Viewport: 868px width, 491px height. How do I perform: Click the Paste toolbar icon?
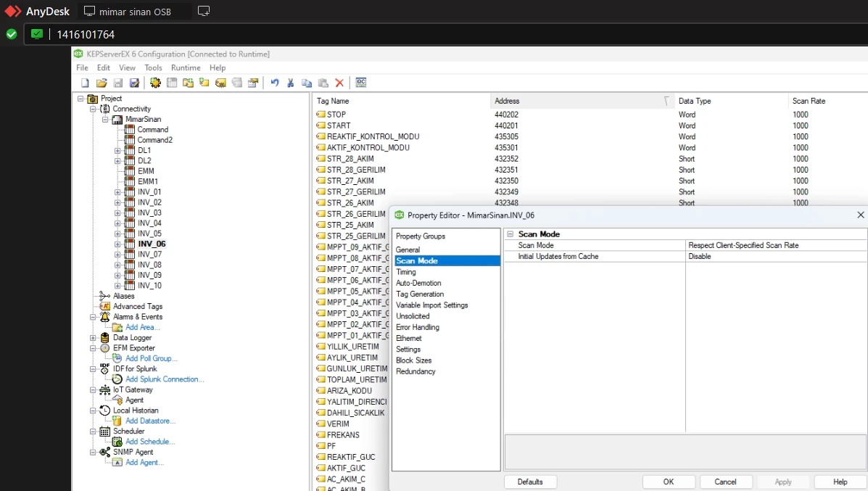tap(323, 83)
